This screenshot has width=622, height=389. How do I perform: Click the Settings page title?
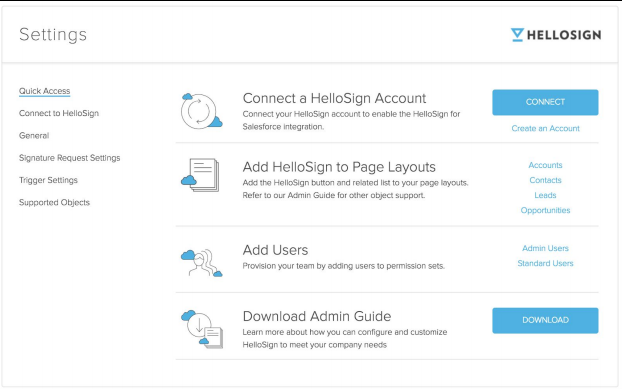(x=53, y=35)
